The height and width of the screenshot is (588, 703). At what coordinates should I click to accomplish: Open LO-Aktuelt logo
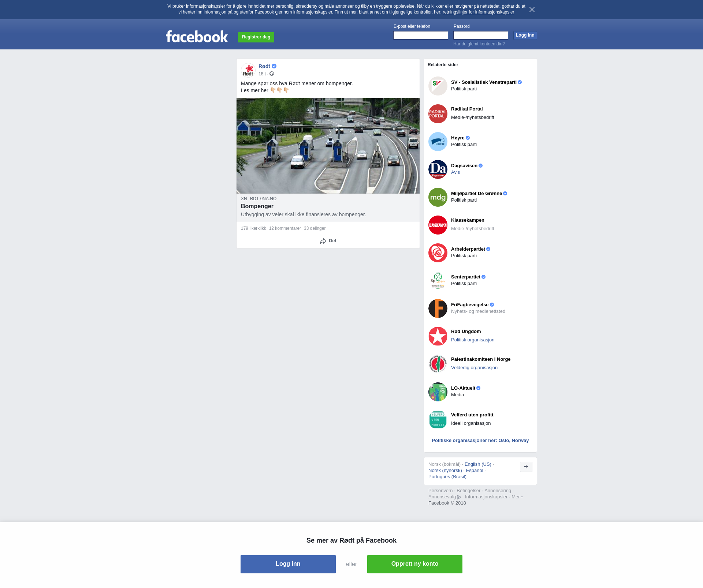(438, 392)
